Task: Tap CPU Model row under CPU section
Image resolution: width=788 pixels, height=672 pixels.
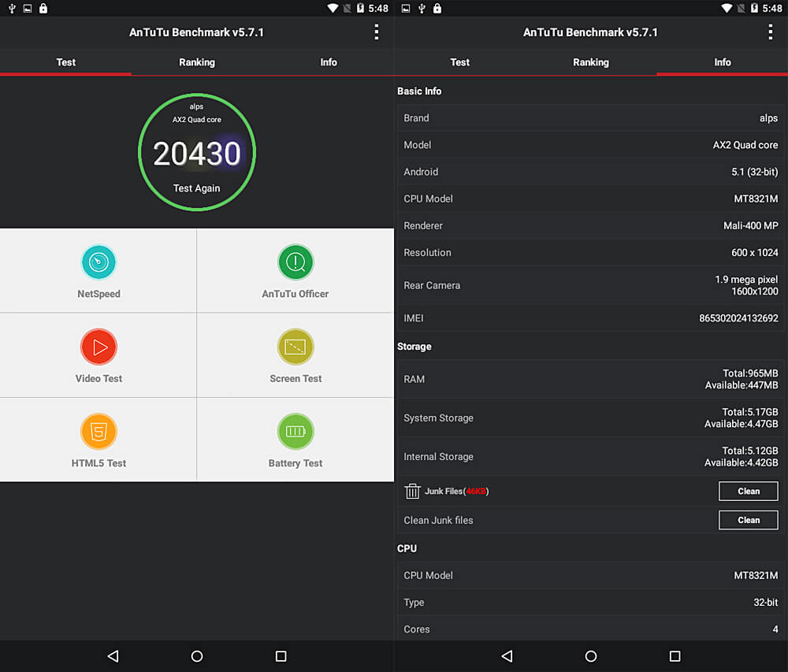Action: (591, 576)
